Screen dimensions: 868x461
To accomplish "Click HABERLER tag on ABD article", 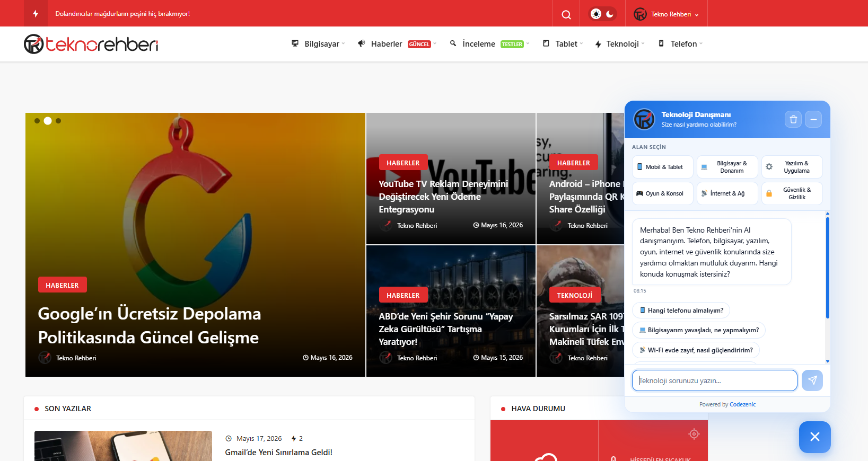I will 403,295.
